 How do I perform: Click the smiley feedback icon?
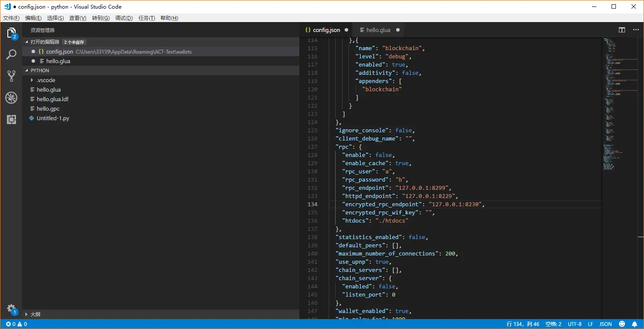(x=622, y=324)
